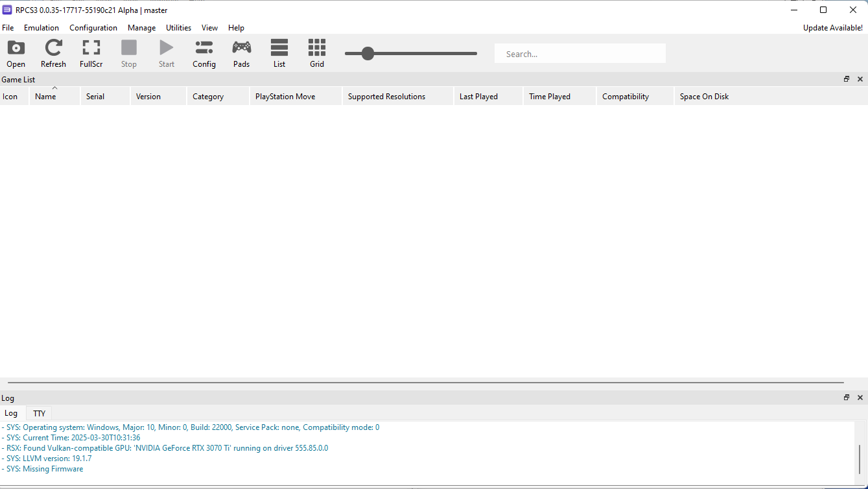The height and width of the screenshot is (489, 868).
Task: Sort by Supported Resolutions column header
Action: click(x=398, y=97)
